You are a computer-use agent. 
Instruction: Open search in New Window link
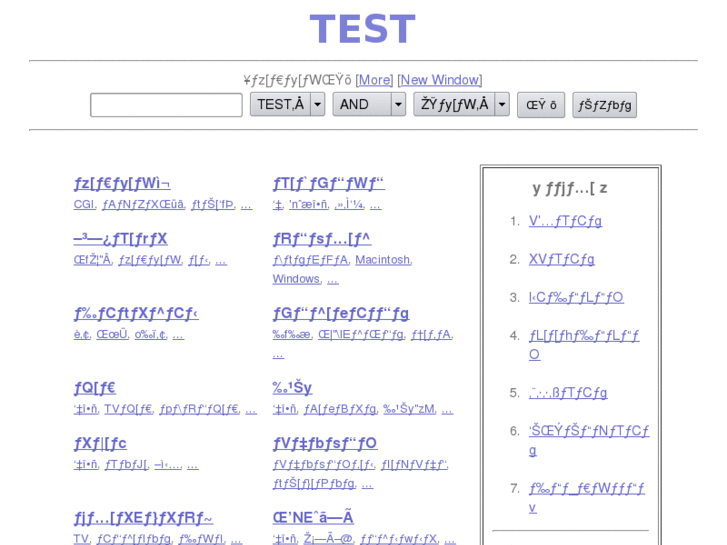(440, 80)
